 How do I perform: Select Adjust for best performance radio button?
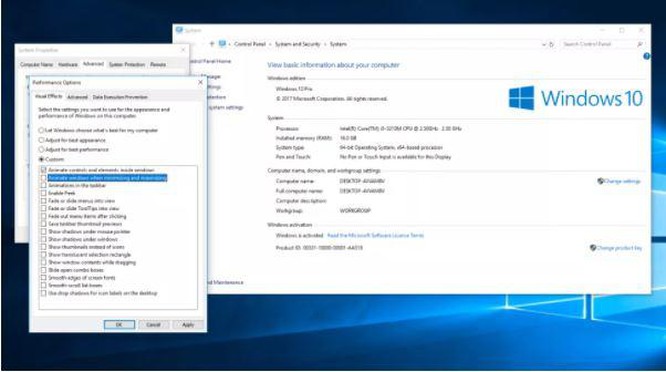point(41,149)
